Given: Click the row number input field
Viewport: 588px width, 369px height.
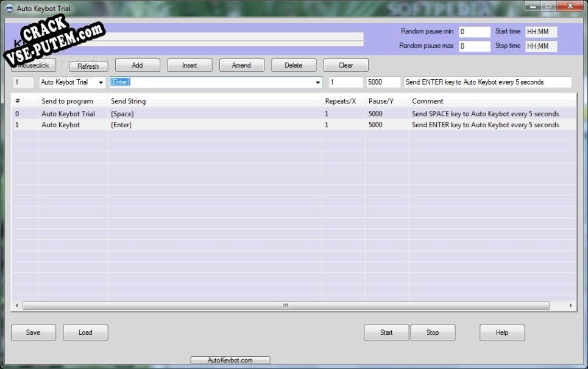Looking at the screenshot, I should click(23, 82).
